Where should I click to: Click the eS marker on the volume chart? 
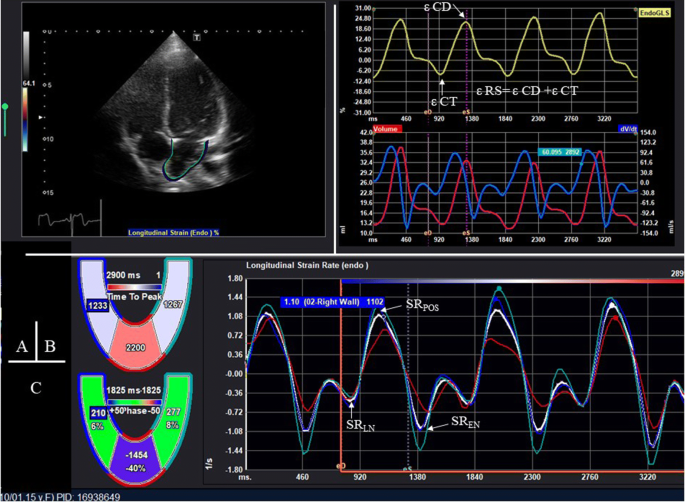click(466, 233)
